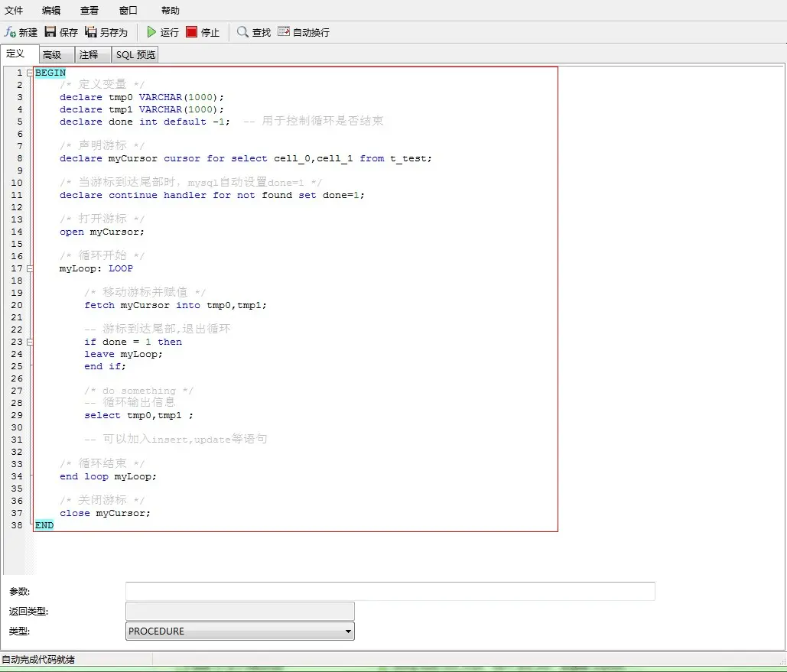
Task: Switch to the SQL 预览 tab
Action: click(135, 55)
